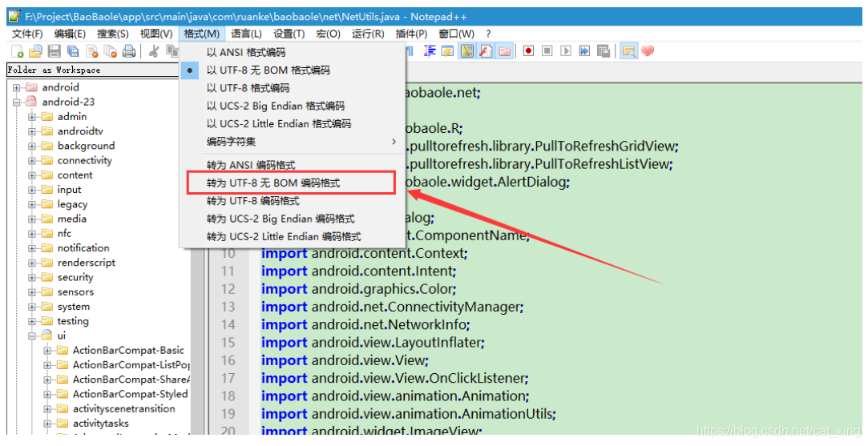Expand the 编码字符集 submenu
Screen dimensions: 868x446
tap(293, 142)
